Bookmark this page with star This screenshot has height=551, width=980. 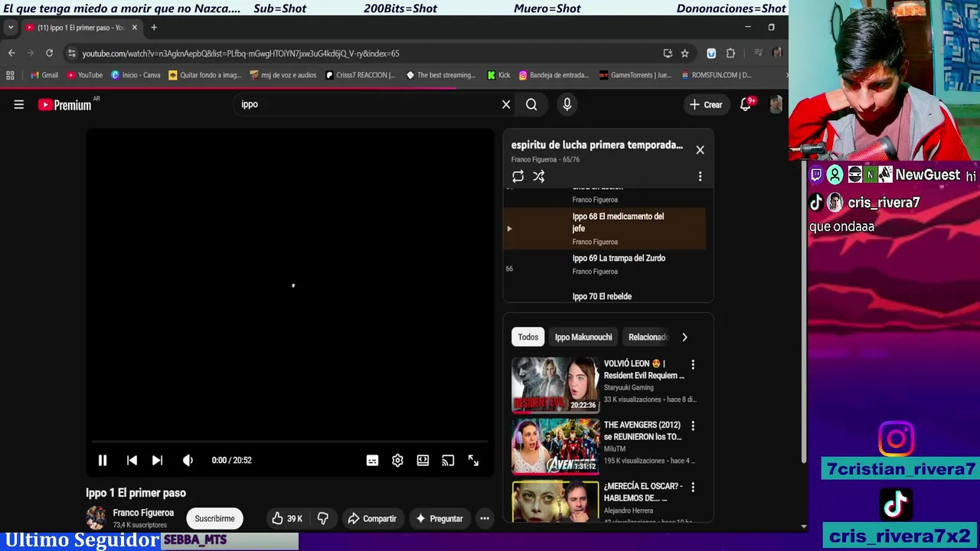pyautogui.click(x=684, y=54)
